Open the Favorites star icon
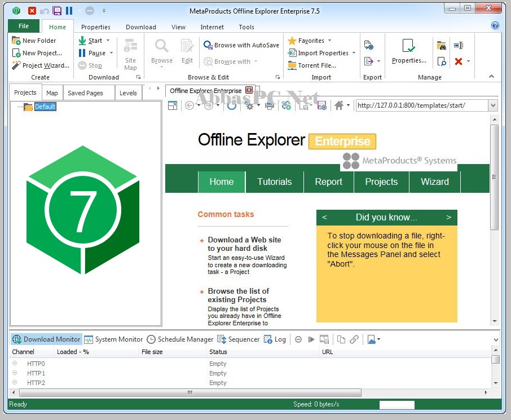Screen dimensions: 511x420 [292, 41]
